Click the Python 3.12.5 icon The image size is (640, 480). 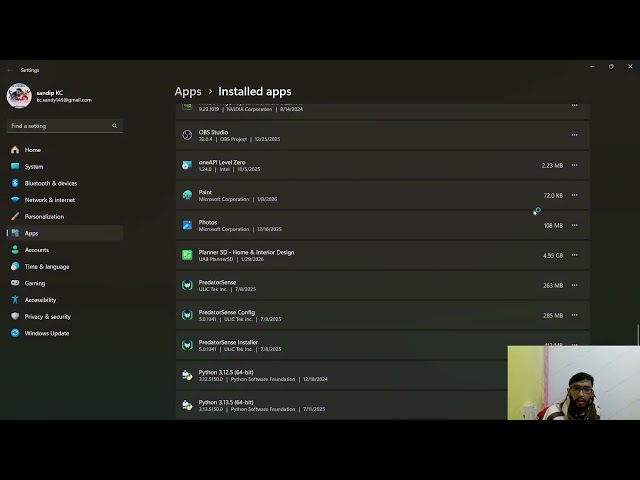pos(187,375)
